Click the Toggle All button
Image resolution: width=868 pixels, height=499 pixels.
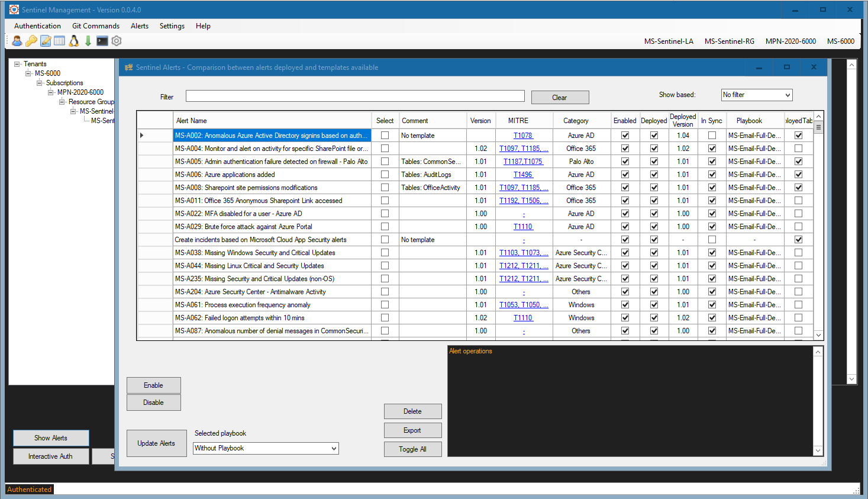click(x=412, y=449)
